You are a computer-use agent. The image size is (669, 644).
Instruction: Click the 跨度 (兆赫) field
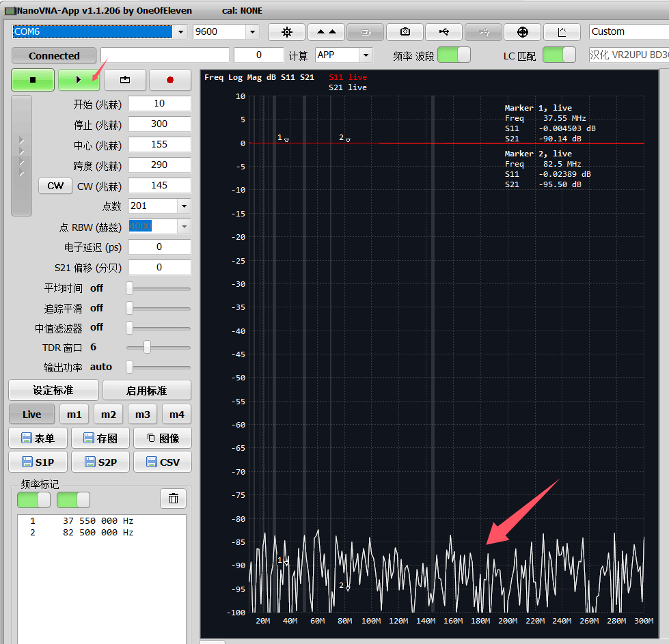[x=159, y=165]
